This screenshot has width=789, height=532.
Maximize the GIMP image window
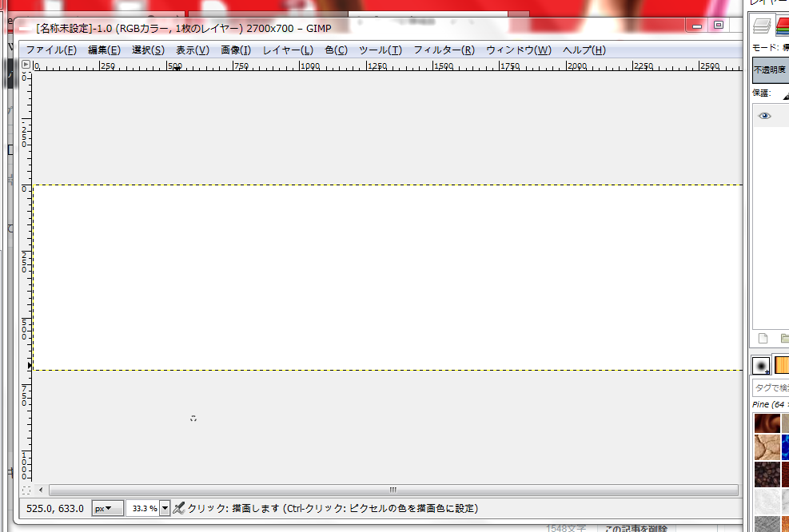click(x=719, y=26)
